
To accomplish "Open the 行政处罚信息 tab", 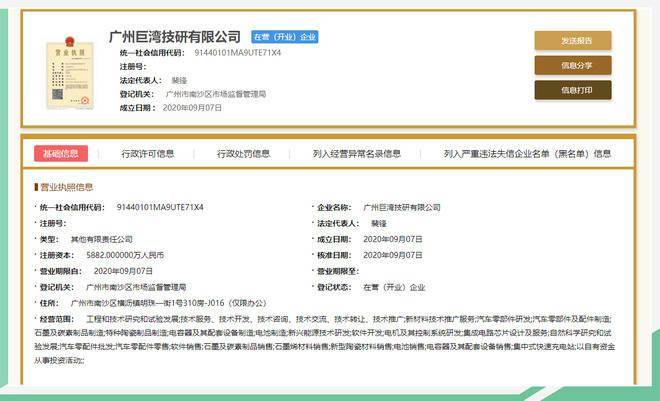I will 243,154.
